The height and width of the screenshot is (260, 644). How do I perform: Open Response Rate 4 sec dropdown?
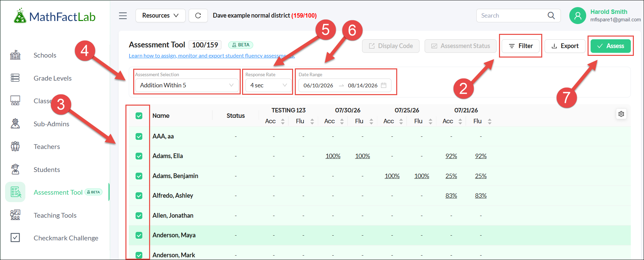[x=268, y=85]
